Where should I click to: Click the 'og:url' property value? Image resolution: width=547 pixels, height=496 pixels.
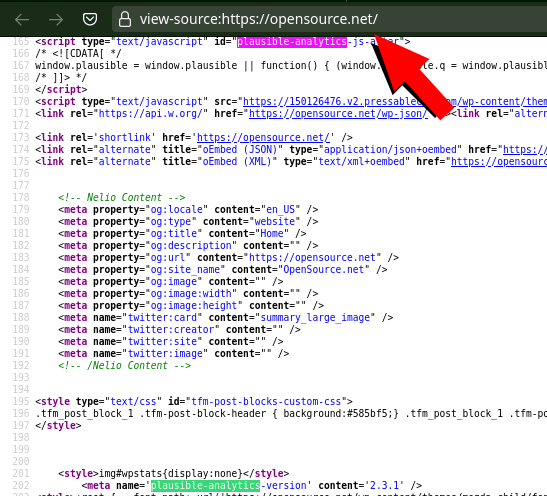[168, 257]
